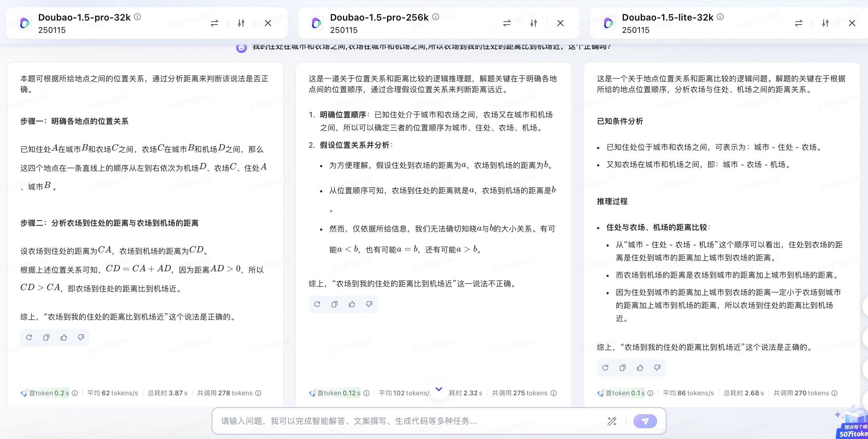Viewport: 868px width, 439px height.
Task: Click the heading '已知条件分析'
Action: click(620, 121)
